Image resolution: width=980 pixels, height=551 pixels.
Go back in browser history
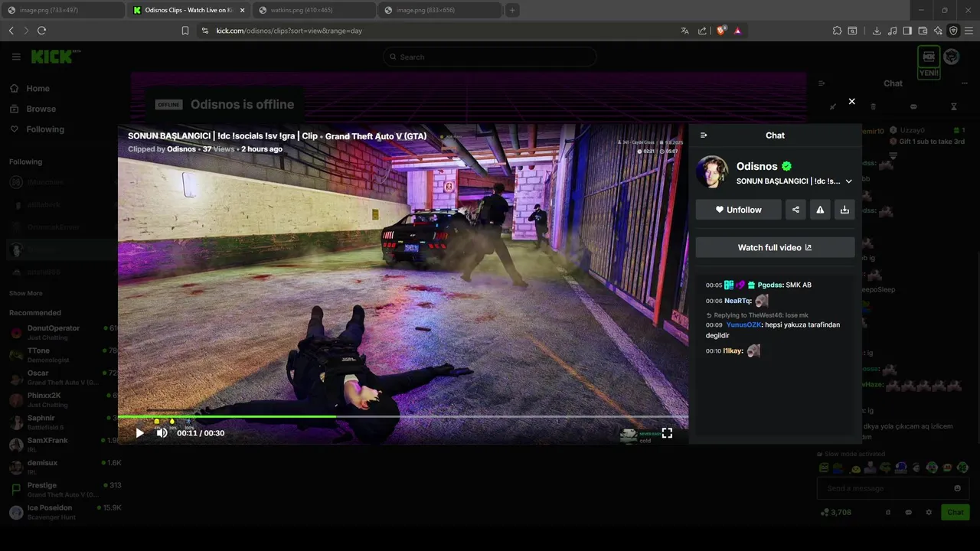(11, 31)
